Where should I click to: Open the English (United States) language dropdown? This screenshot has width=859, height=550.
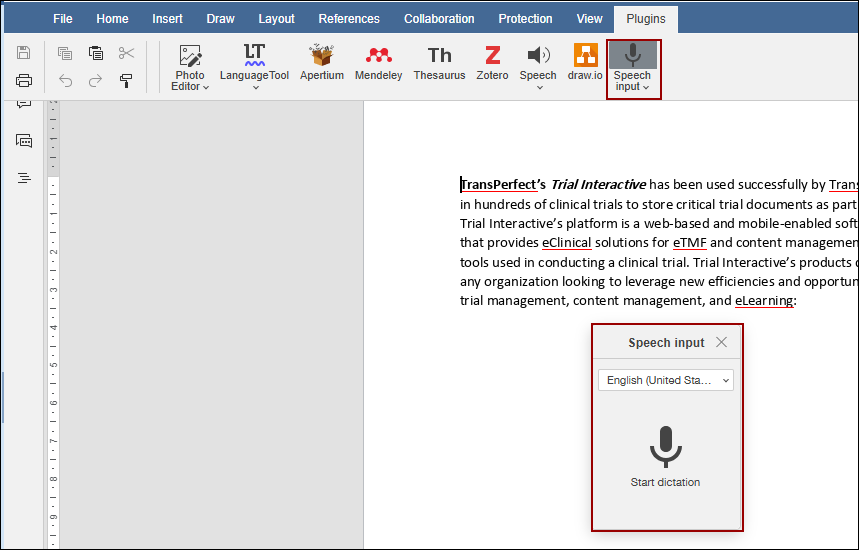point(665,380)
